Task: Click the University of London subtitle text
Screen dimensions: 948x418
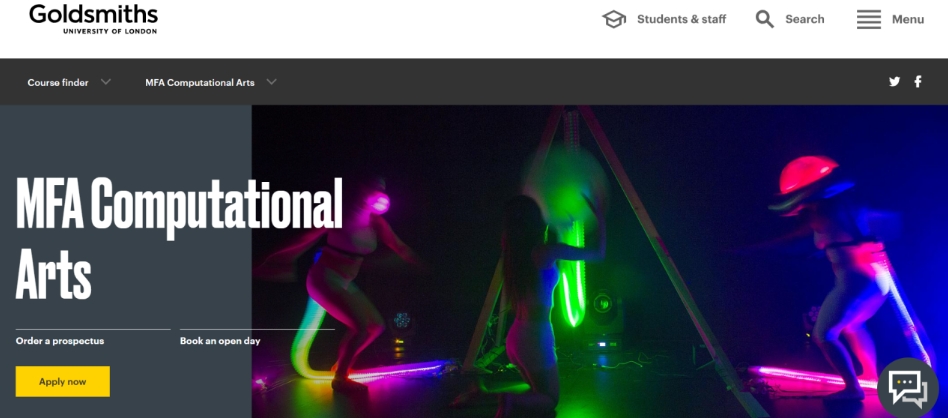Action: pos(110,31)
